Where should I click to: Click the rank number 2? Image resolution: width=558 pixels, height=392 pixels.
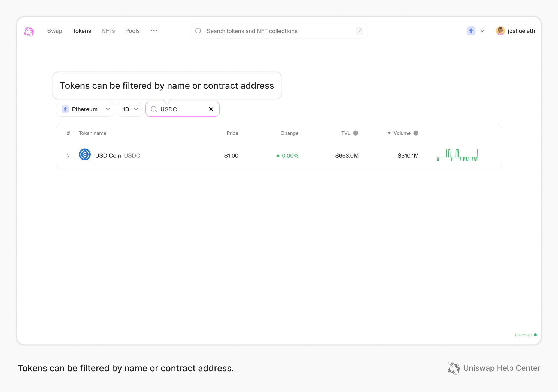[x=68, y=156]
